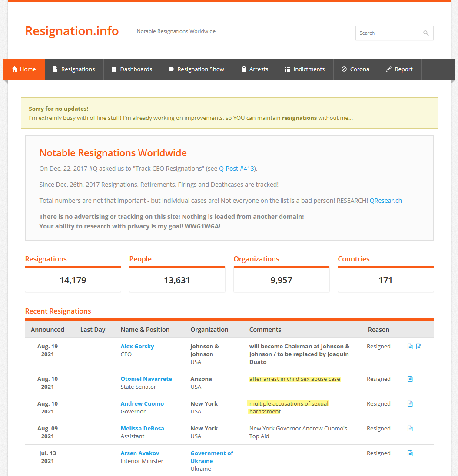Click the Organizations total 9,957
Viewport: 458px width, 476px height.
281,280
